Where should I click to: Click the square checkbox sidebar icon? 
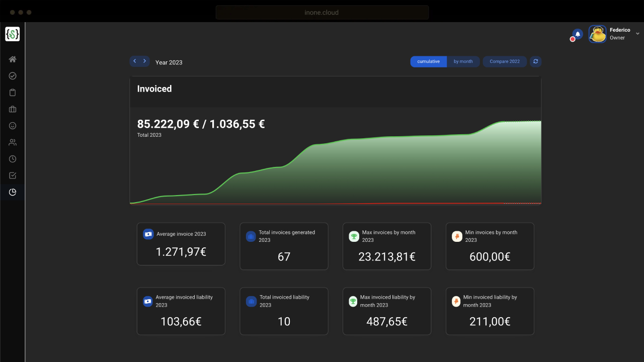13,175
